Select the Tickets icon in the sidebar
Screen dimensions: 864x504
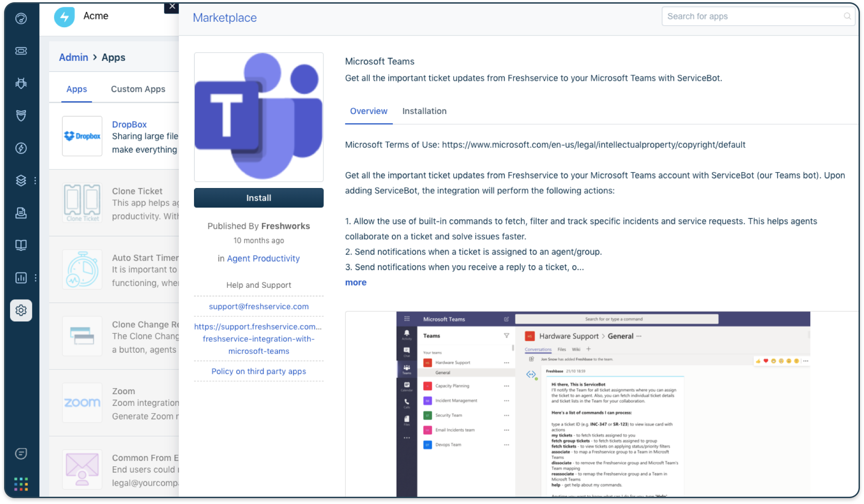pyautogui.click(x=21, y=51)
